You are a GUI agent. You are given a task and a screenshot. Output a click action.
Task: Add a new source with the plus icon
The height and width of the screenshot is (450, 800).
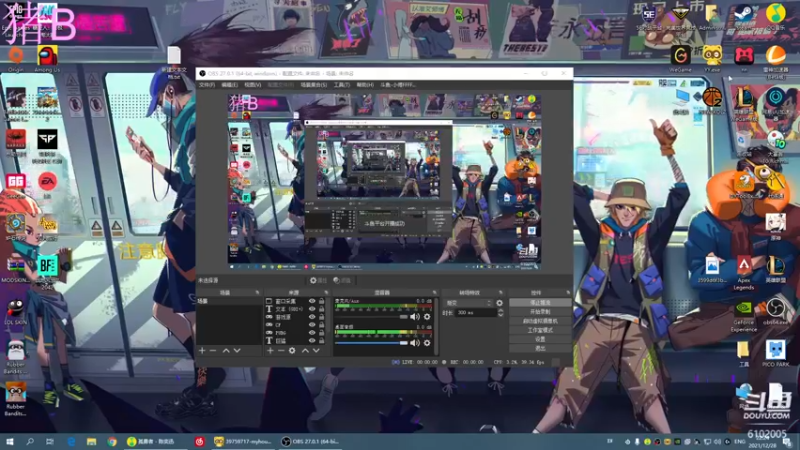coord(270,351)
